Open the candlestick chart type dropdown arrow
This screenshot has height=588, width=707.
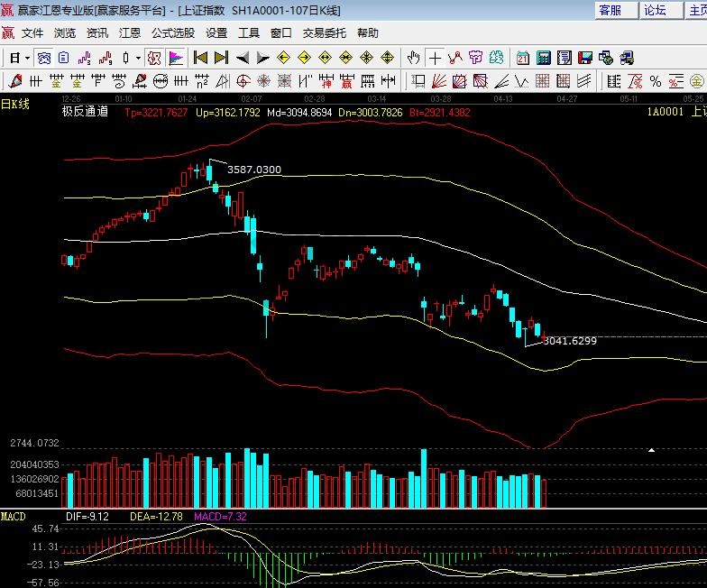138,58
